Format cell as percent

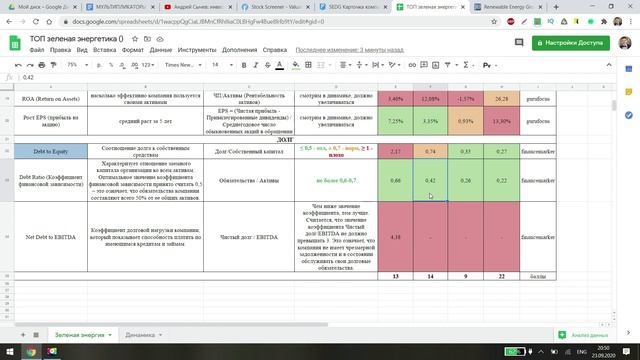111,65
